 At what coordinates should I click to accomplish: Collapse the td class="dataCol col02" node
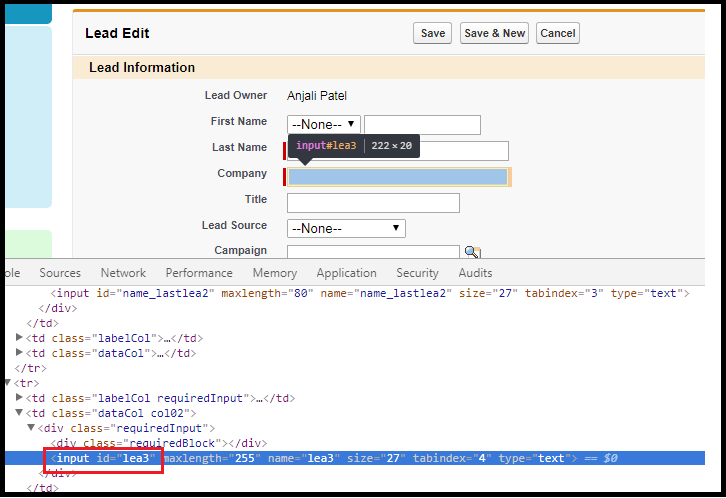pos(19,412)
